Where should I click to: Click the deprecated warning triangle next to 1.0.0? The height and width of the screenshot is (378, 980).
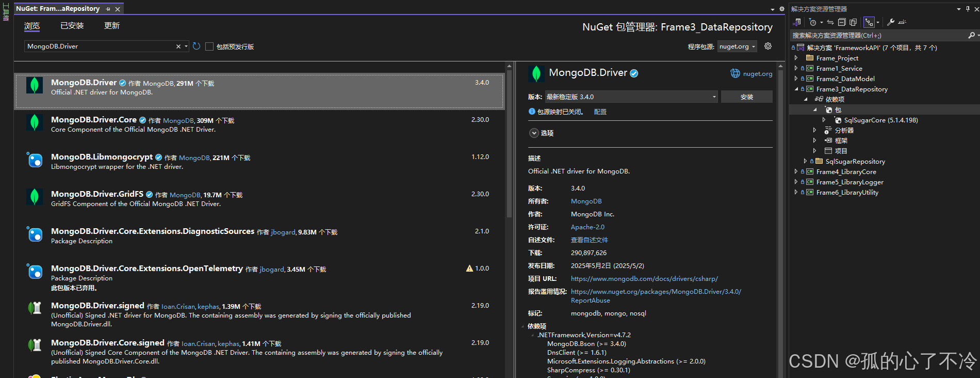[x=469, y=269]
